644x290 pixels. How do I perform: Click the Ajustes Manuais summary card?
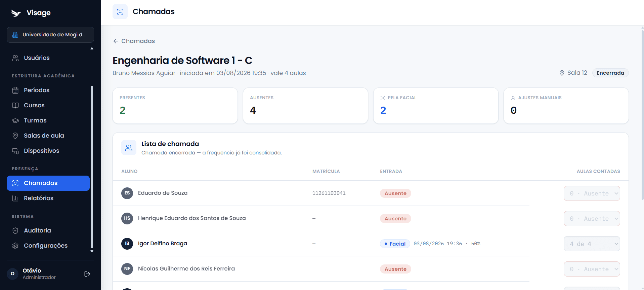(x=566, y=106)
